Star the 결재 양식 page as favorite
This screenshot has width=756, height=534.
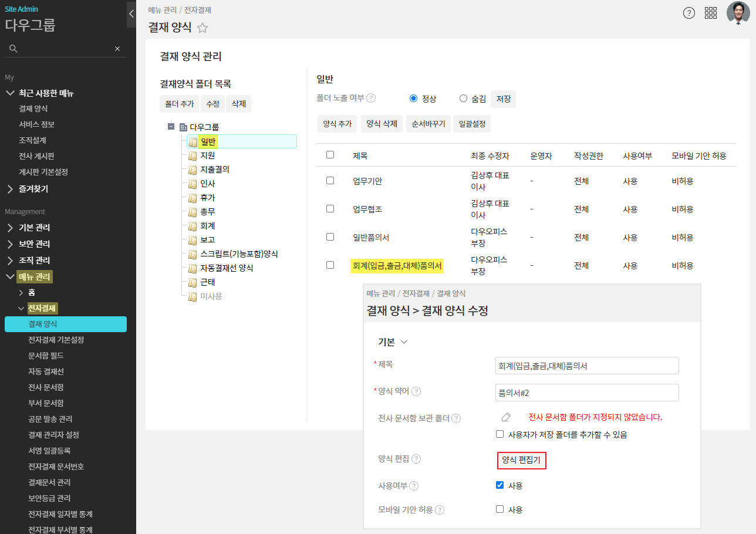click(x=203, y=28)
